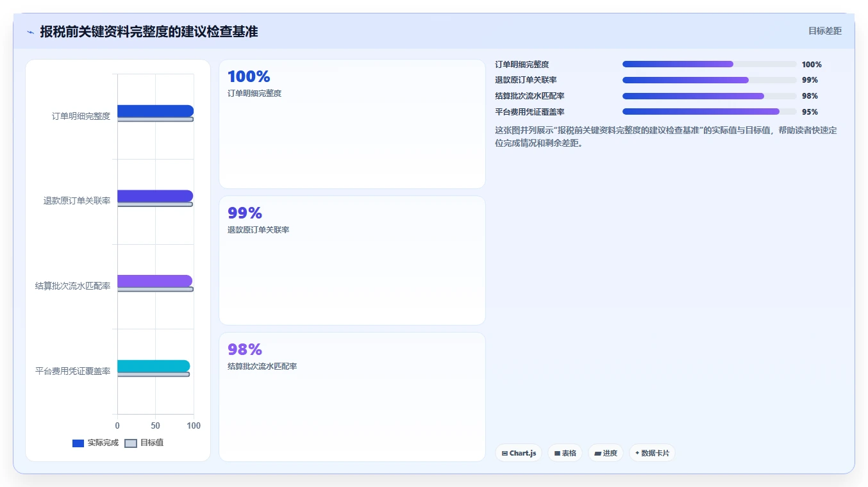Click the 退款原订单关联率 progress bar

click(x=710, y=80)
